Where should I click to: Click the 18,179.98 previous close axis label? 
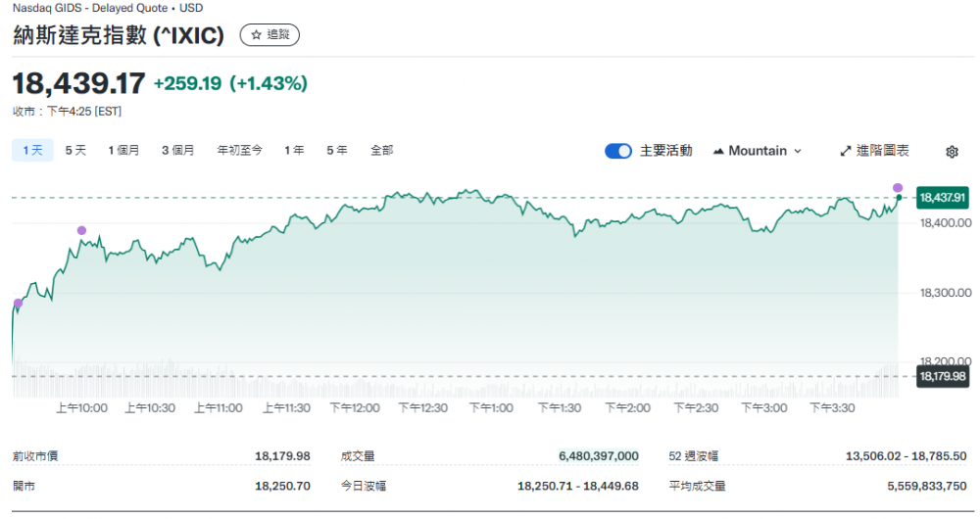(943, 376)
